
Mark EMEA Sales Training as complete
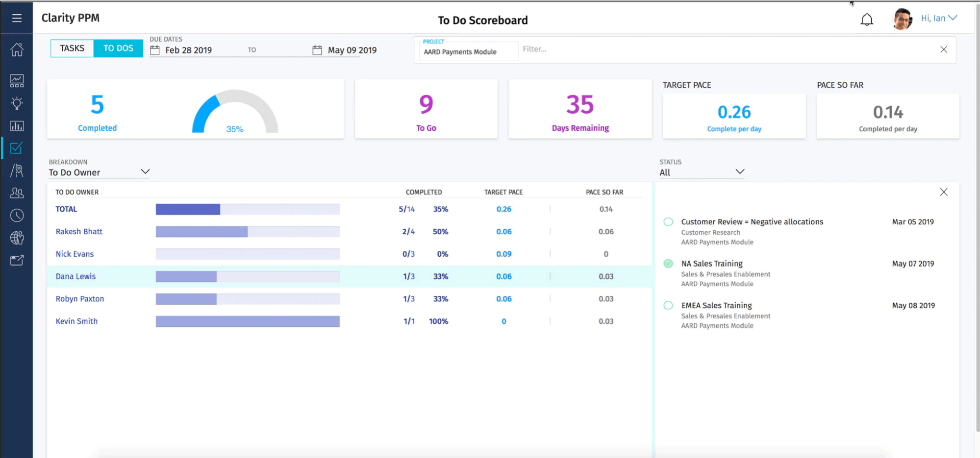tap(668, 305)
